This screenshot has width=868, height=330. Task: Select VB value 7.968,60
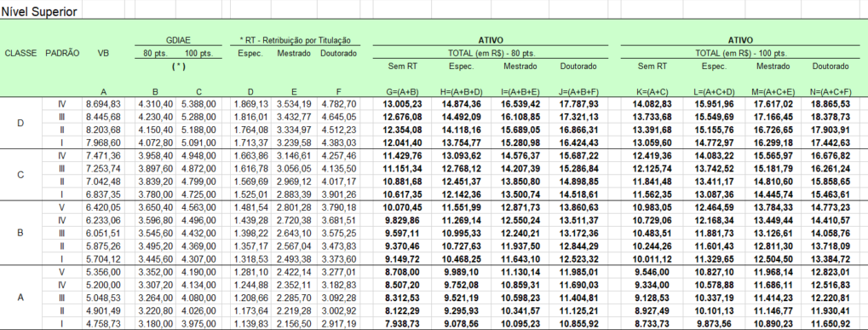[x=104, y=143]
